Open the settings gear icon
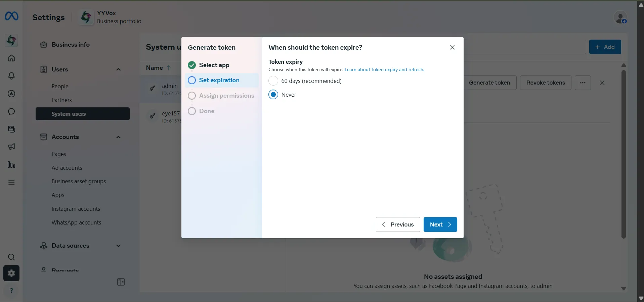644x302 pixels. pyautogui.click(x=11, y=273)
